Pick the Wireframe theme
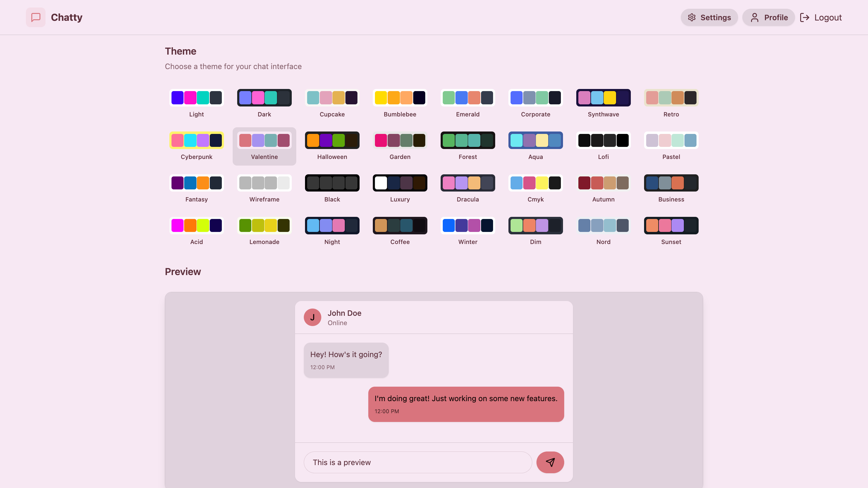This screenshot has width=868, height=488. (264, 189)
